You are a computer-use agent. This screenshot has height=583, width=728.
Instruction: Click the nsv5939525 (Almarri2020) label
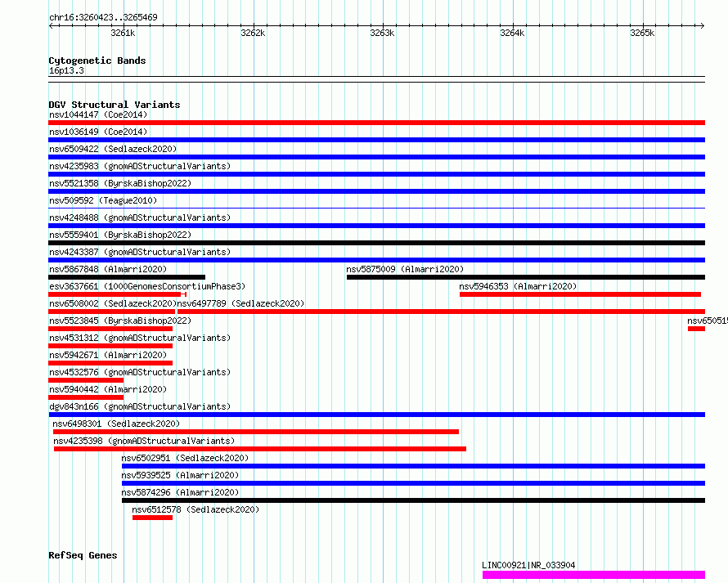tap(180, 475)
